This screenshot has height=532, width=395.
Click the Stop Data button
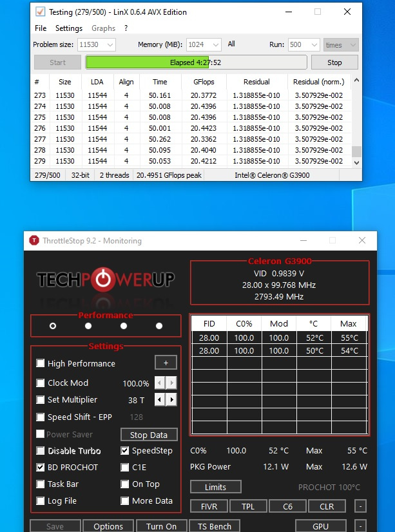pyautogui.click(x=149, y=435)
